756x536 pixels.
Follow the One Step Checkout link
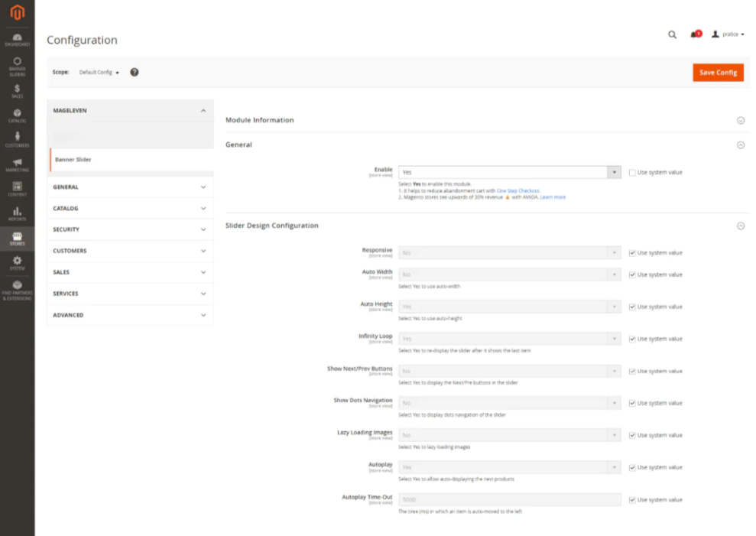point(518,190)
